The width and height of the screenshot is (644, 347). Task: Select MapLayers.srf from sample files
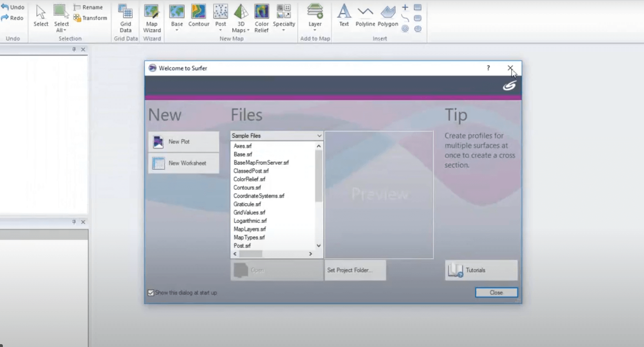click(250, 229)
